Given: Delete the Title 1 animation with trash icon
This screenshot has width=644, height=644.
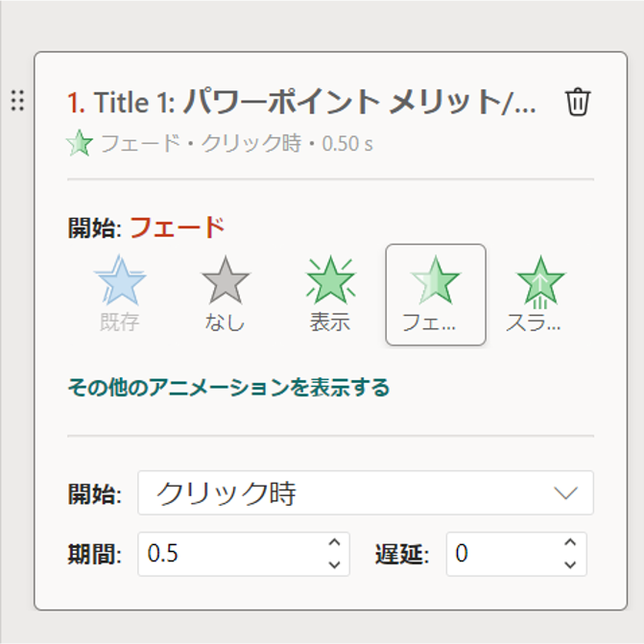Looking at the screenshot, I should (x=578, y=102).
